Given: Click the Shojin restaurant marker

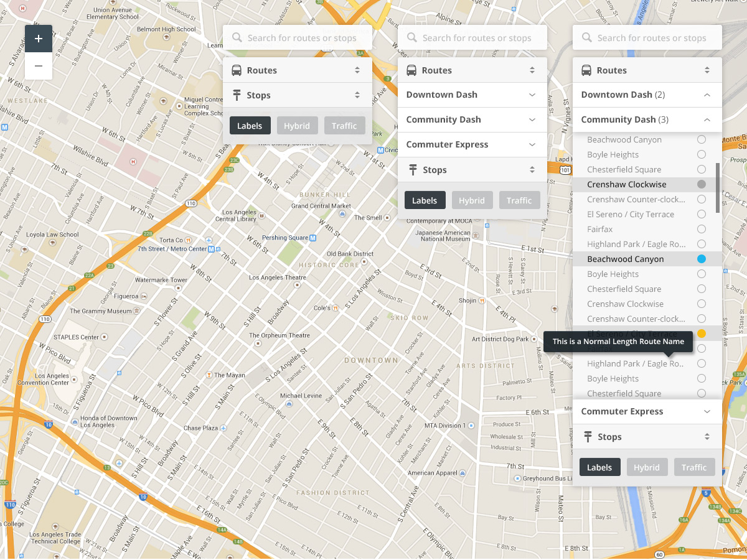Looking at the screenshot, I should coord(482,301).
